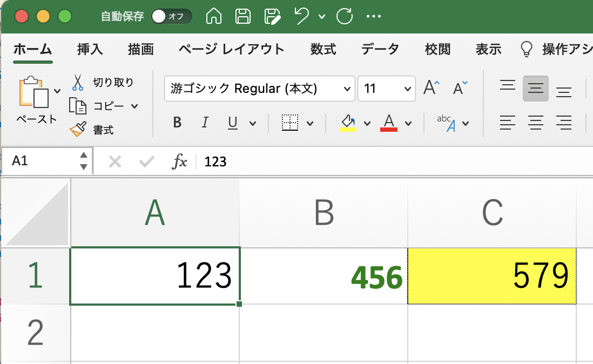Open the fill color dropdown arrow
Viewport: 593px width, 364px height.
point(367,123)
